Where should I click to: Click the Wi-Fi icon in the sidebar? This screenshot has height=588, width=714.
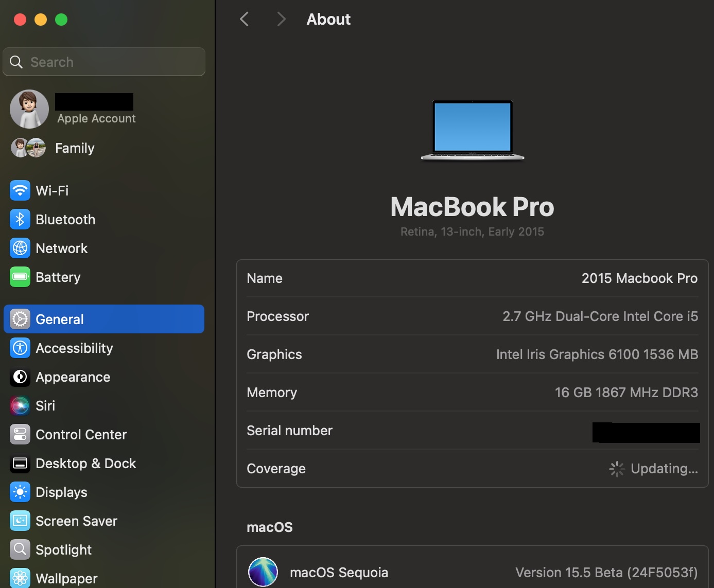20,190
